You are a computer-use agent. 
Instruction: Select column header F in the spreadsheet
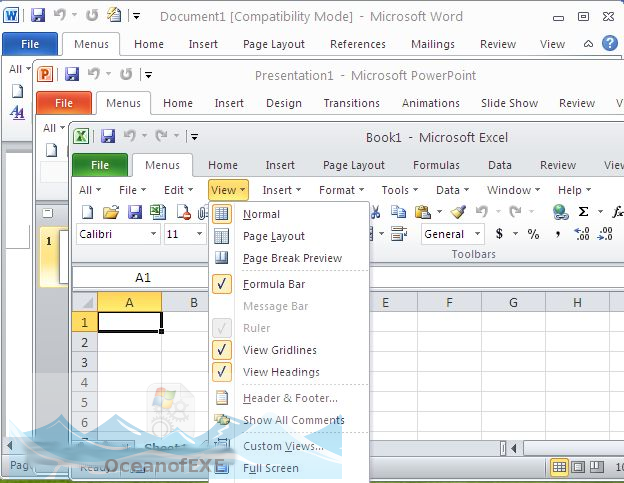[x=449, y=302]
